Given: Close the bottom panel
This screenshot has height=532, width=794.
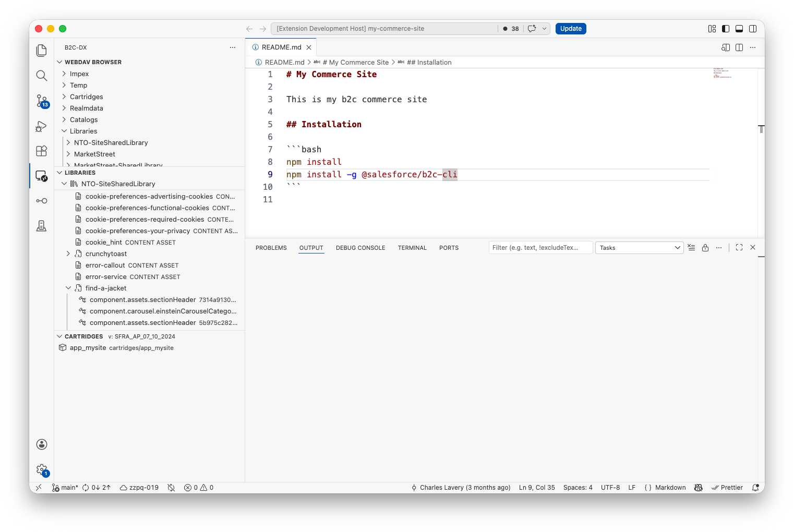Looking at the screenshot, I should (753, 248).
